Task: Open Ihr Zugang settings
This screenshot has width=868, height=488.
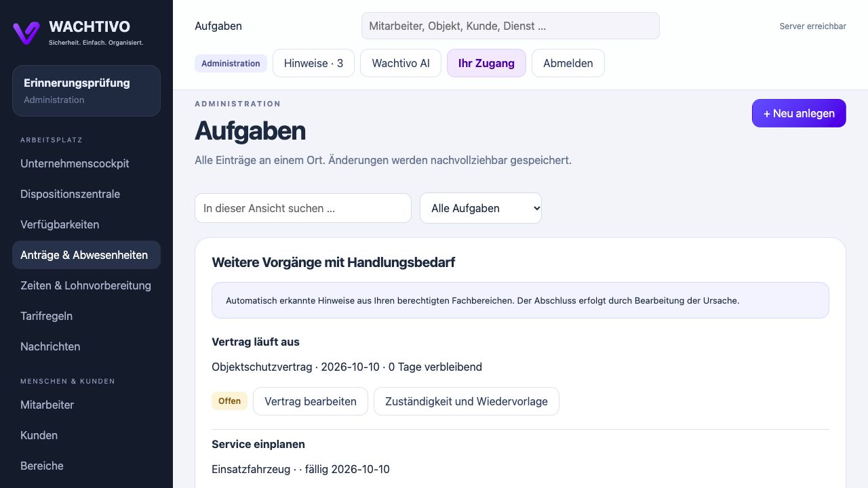Action: [x=486, y=63]
